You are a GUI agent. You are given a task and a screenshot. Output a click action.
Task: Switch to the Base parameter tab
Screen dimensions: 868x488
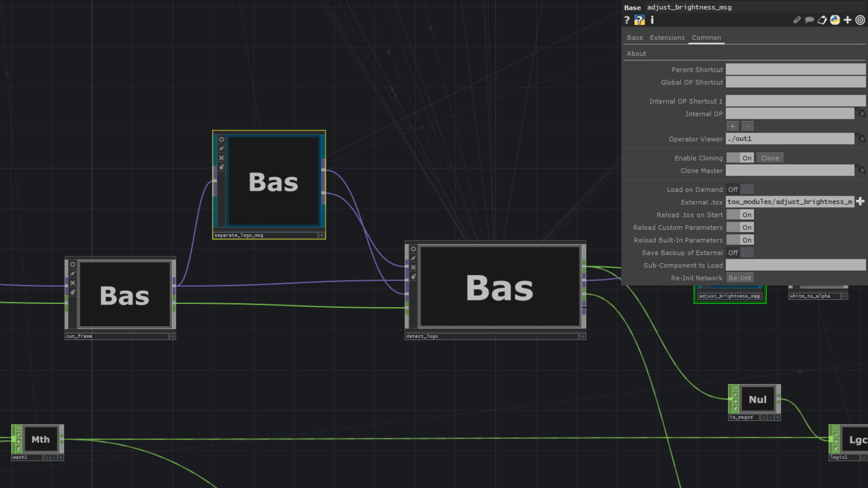(635, 38)
